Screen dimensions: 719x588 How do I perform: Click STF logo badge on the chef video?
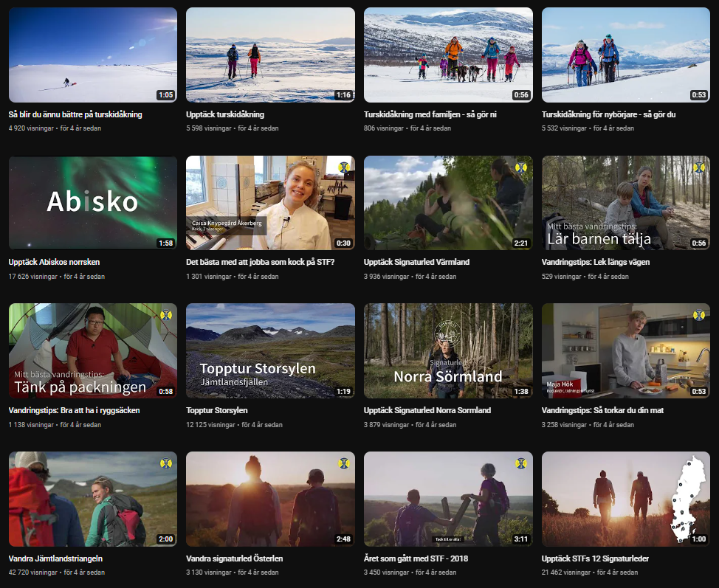click(344, 167)
